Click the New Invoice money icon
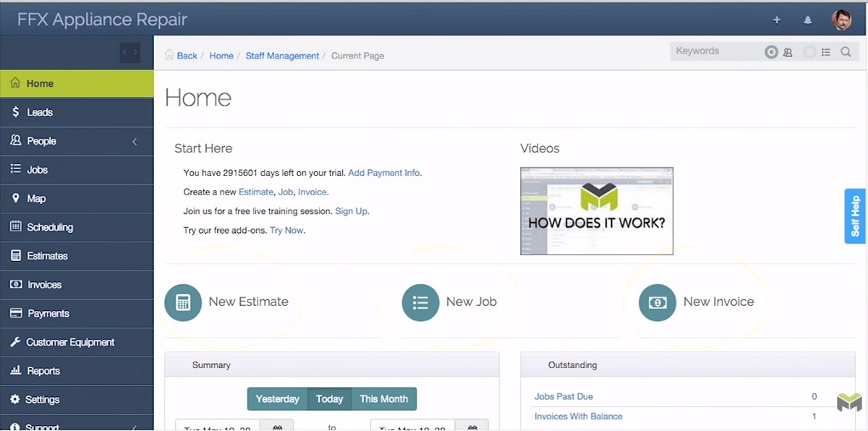The image size is (868, 431). click(658, 302)
